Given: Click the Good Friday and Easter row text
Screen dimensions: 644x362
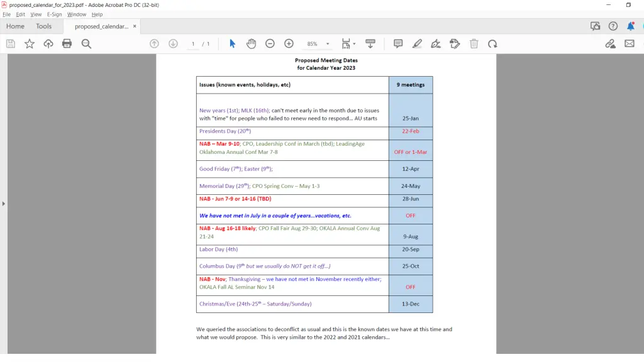Looking at the screenshot, I should point(236,168).
